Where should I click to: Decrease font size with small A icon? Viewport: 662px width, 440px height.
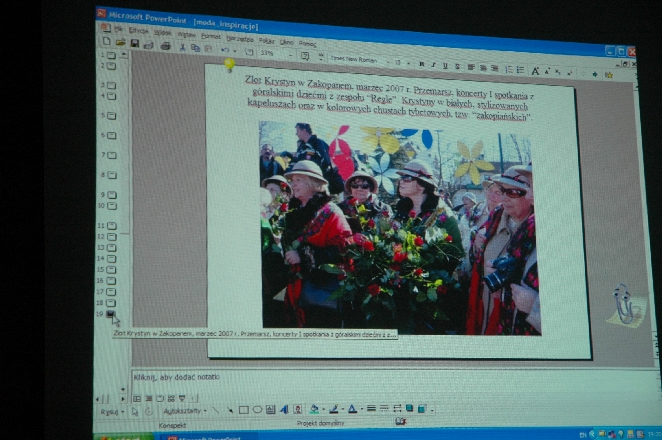coord(547,71)
